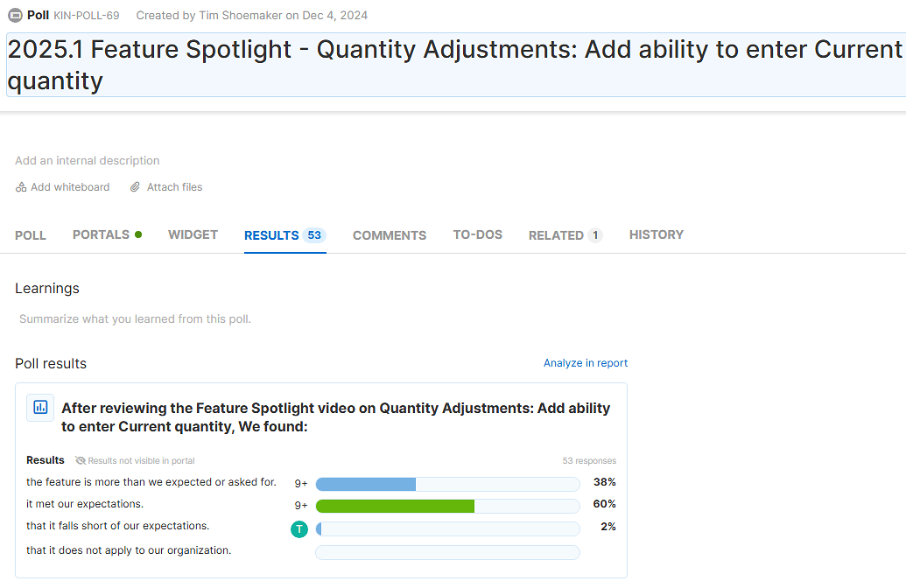906x588 pixels.
Task: Open the HISTORY tab
Action: coord(656,234)
